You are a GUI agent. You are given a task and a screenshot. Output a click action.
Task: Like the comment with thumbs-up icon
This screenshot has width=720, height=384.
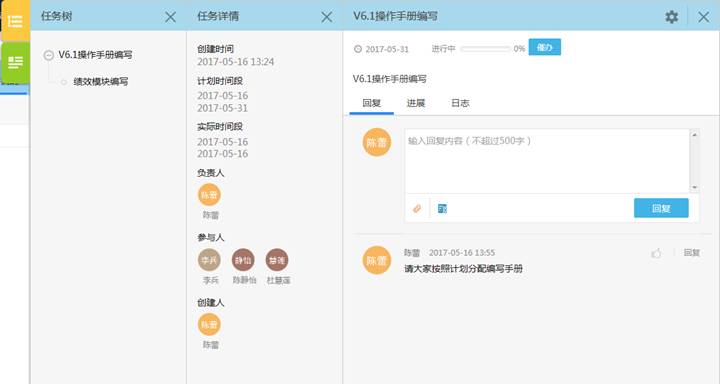click(x=656, y=253)
